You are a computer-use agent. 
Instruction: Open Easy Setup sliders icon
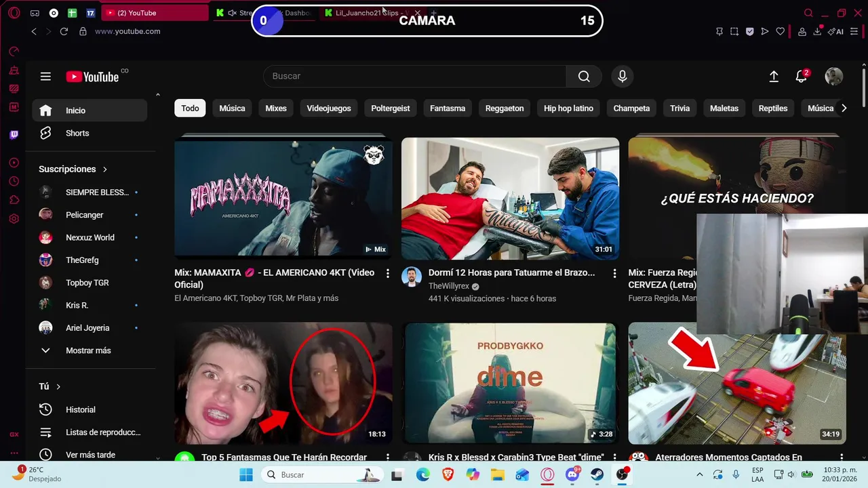click(854, 31)
